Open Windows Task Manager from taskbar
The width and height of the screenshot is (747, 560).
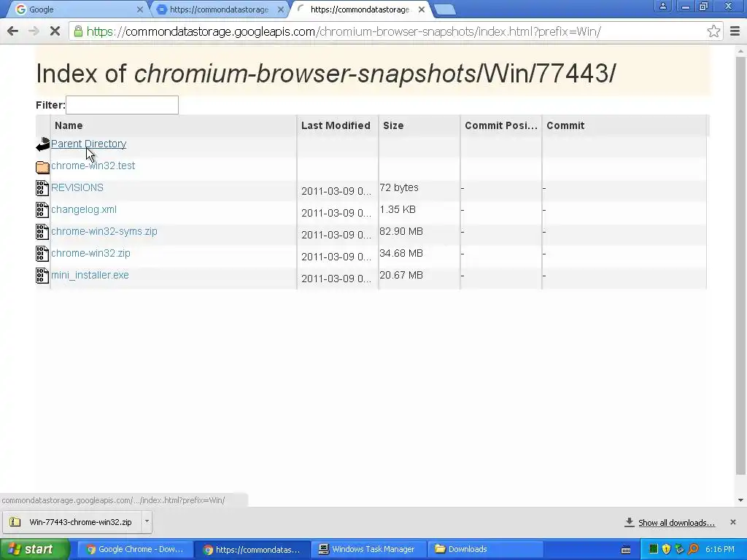(x=368, y=549)
